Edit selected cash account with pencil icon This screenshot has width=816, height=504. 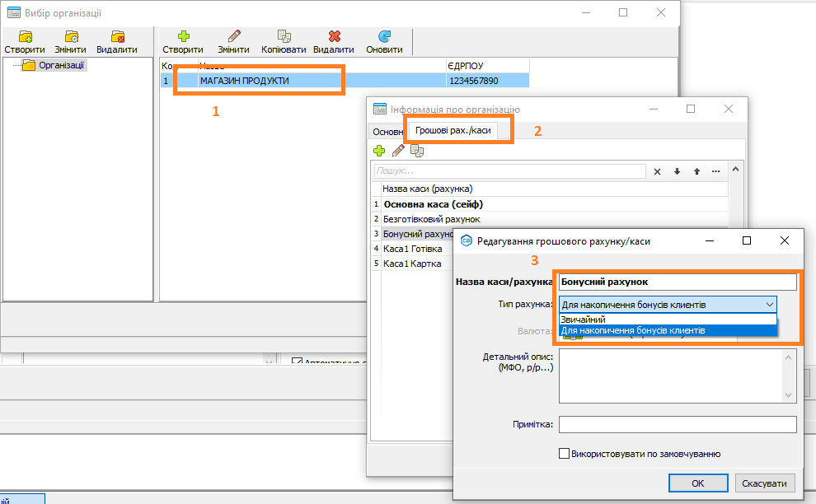tap(398, 151)
